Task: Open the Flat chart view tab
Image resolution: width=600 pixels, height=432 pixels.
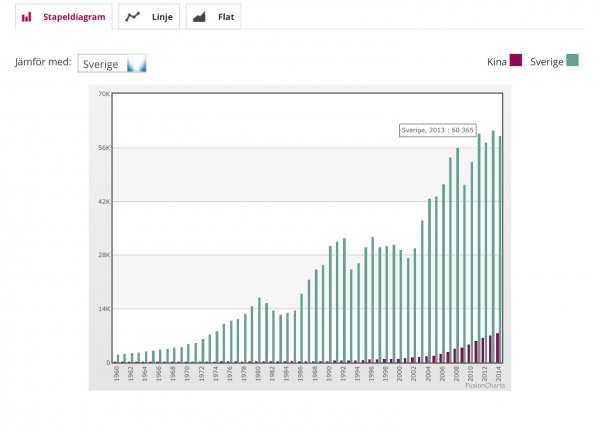Action: click(x=214, y=17)
